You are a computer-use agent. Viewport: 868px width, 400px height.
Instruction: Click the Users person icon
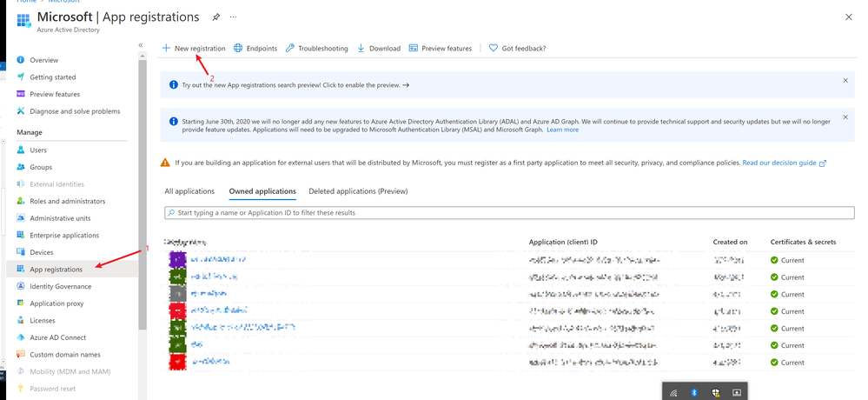(21, 150)
